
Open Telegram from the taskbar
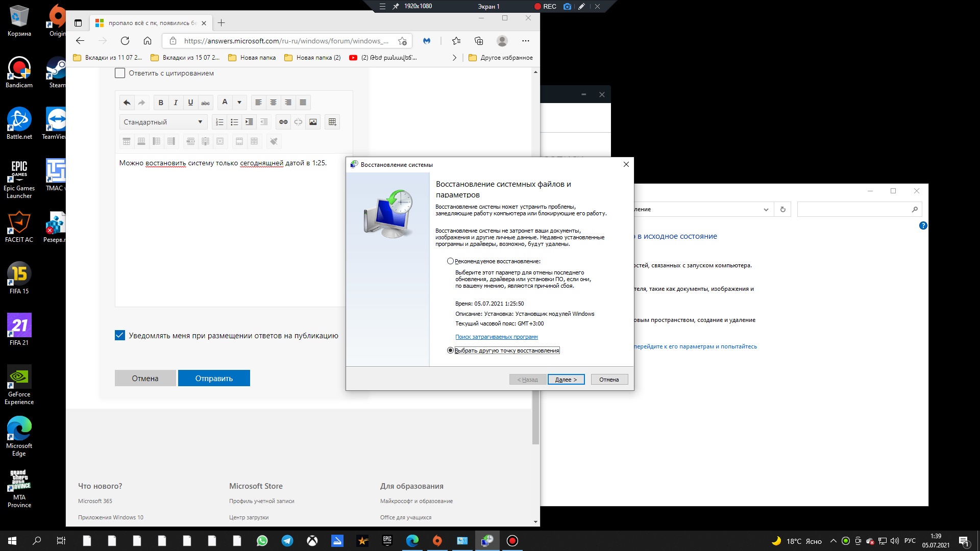pos(287,541)
